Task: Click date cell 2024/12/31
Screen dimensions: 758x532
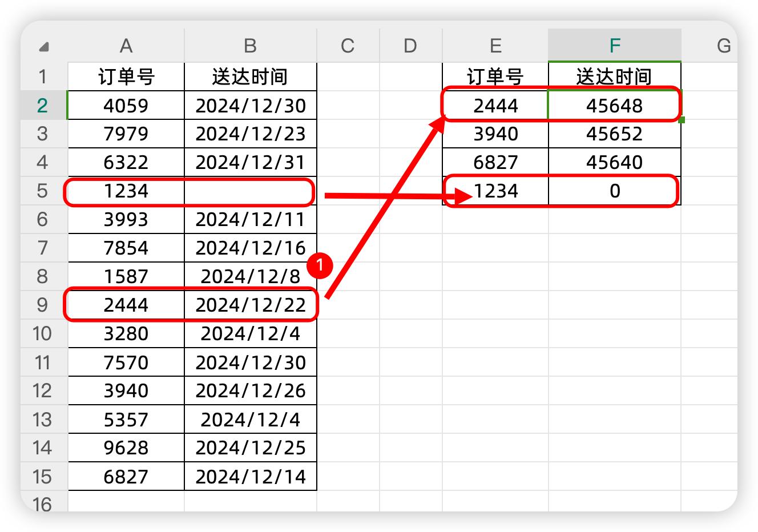Action: click(250, 162)
